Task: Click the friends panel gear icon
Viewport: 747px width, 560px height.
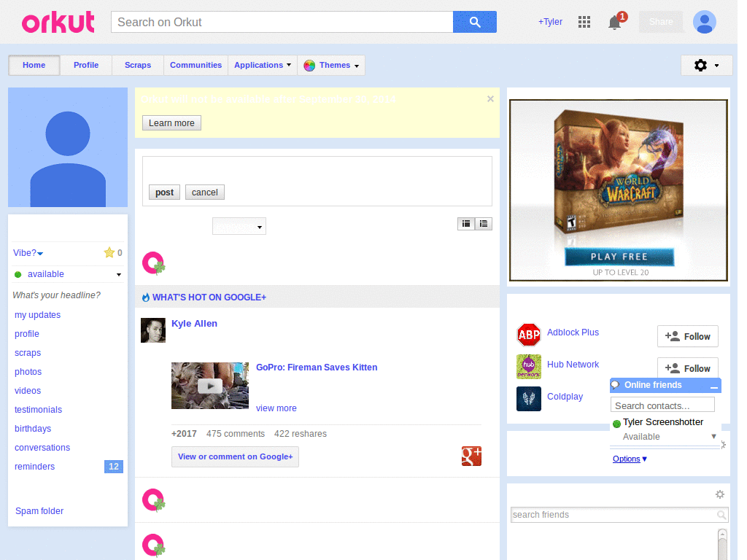Action: tap(720, 494)
